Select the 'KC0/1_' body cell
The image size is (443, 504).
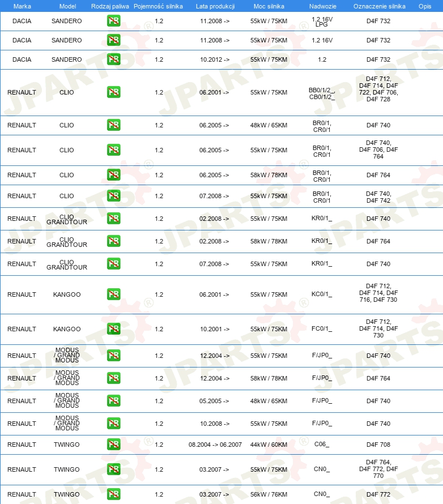coord(322,294)
